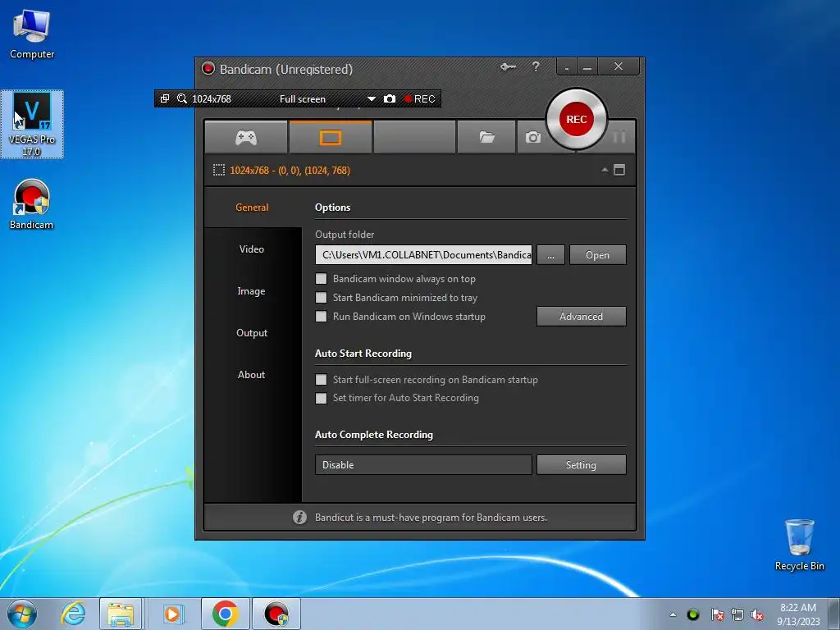Select the General settings tab

click(x=252, y=208)
